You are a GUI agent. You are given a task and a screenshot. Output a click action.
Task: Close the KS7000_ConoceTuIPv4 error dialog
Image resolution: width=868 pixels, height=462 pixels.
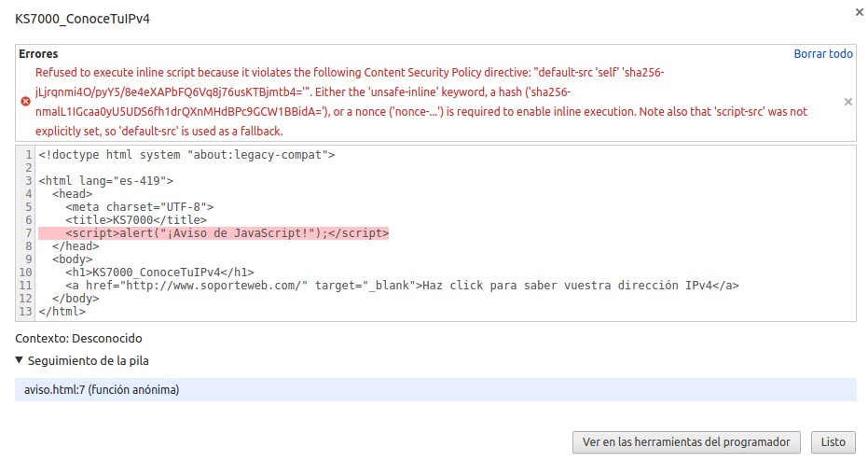coord(858,12)
